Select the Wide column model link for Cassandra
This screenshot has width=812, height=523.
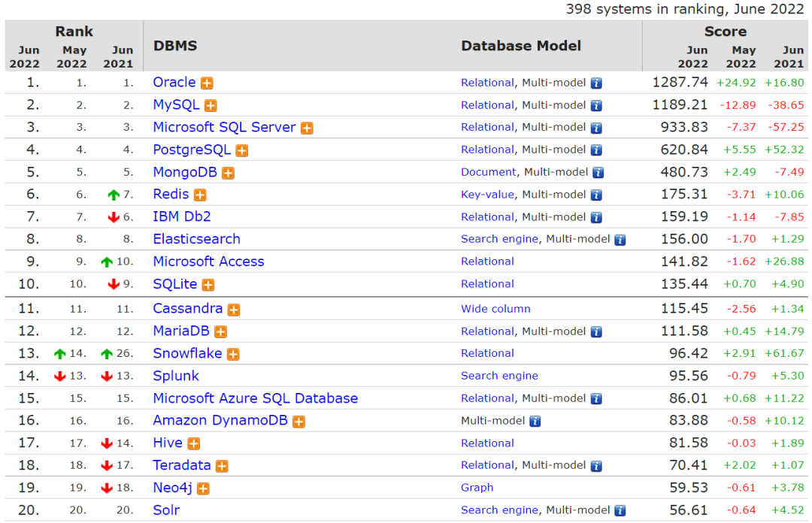pos(495,309)
